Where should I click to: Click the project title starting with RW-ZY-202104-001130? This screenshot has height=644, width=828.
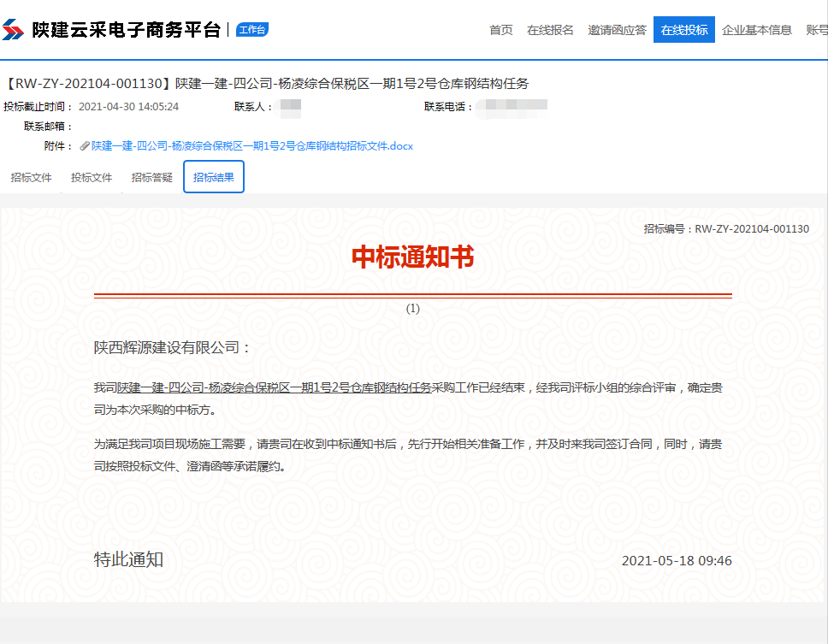[x=267, y=84]
